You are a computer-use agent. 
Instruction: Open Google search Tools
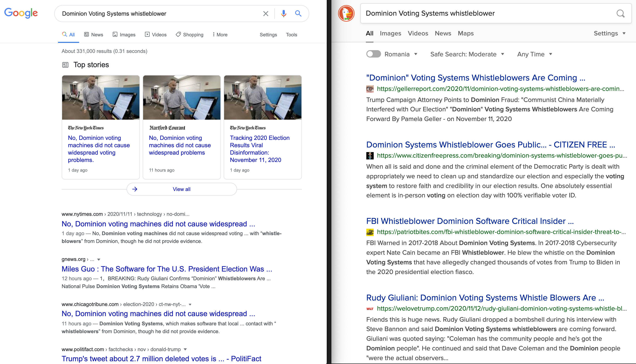point(292,35)
